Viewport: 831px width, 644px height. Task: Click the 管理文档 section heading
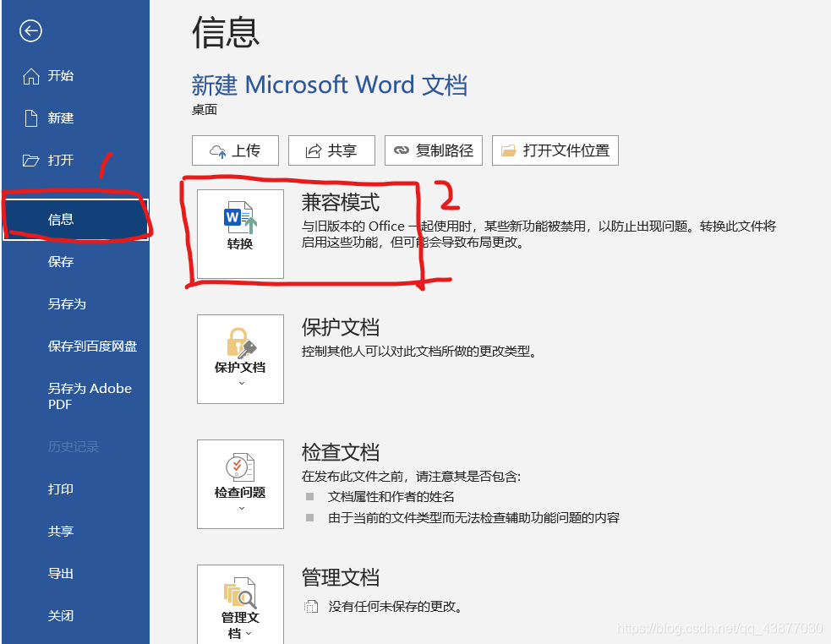[340, 578]
